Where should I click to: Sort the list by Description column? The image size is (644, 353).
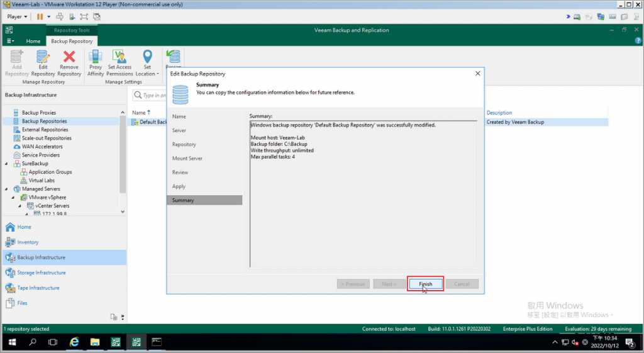[x=499, y=113]
